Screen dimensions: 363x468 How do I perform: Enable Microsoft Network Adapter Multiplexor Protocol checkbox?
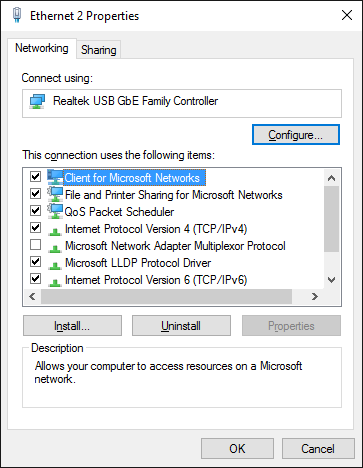(35, 245)
